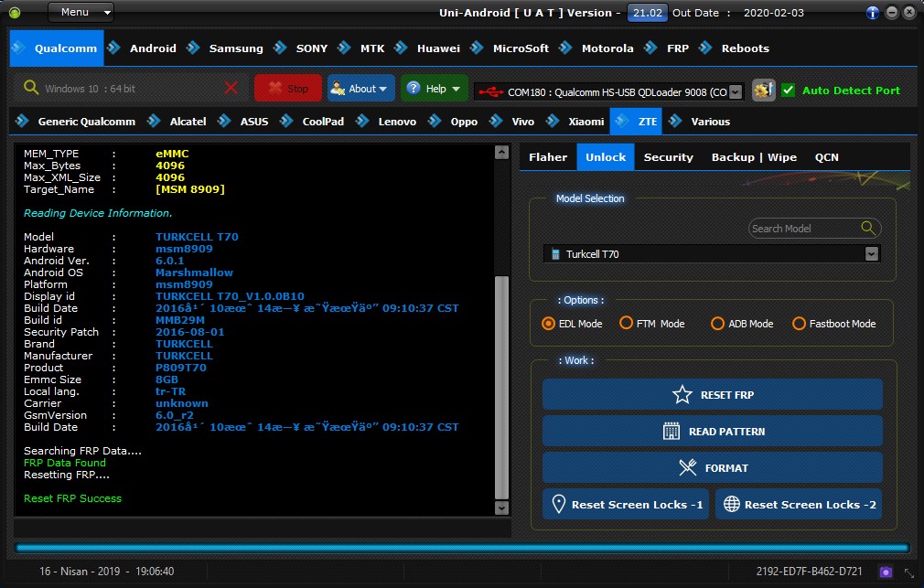Click the READ PATTERN button
This screenshot has width=924, height=588.
[713, 432]
